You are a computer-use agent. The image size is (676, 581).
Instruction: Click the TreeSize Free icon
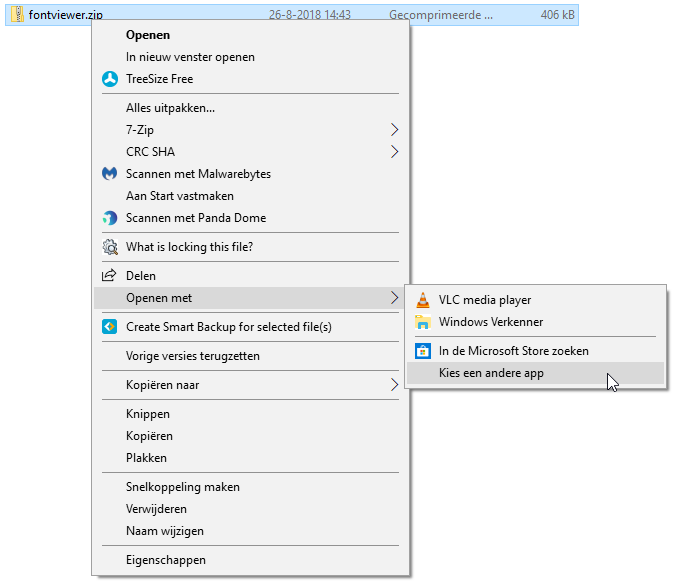[x=110, y=79]
